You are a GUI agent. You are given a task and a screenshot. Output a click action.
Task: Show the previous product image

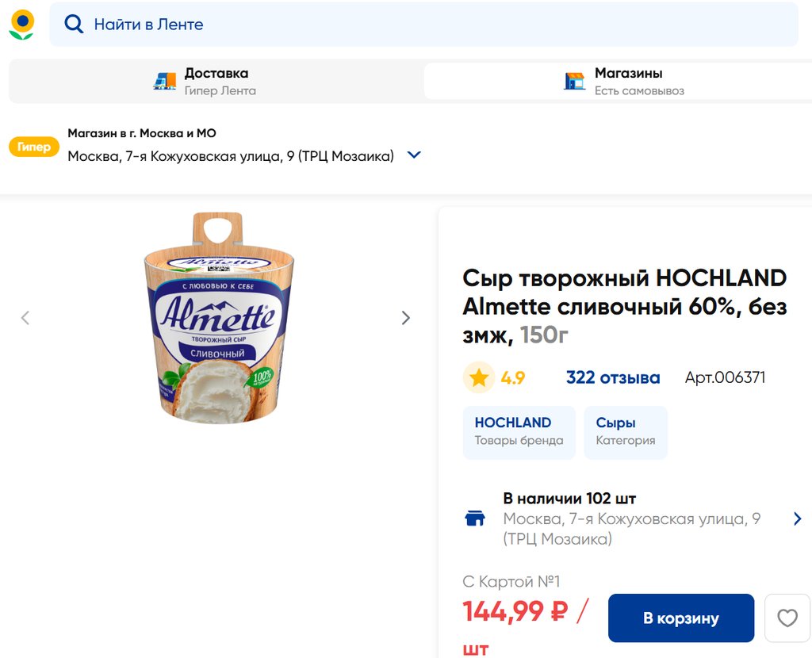coord(25,318)
